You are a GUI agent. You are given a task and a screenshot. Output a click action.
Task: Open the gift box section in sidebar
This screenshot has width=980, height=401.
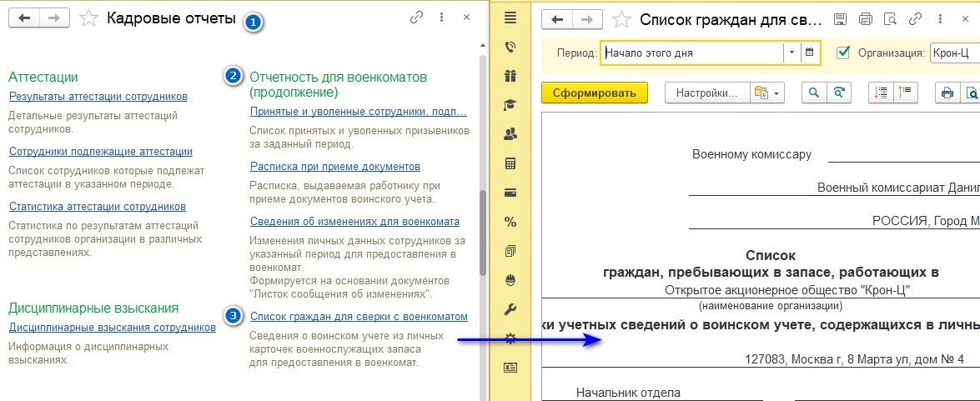pos(510,76)
